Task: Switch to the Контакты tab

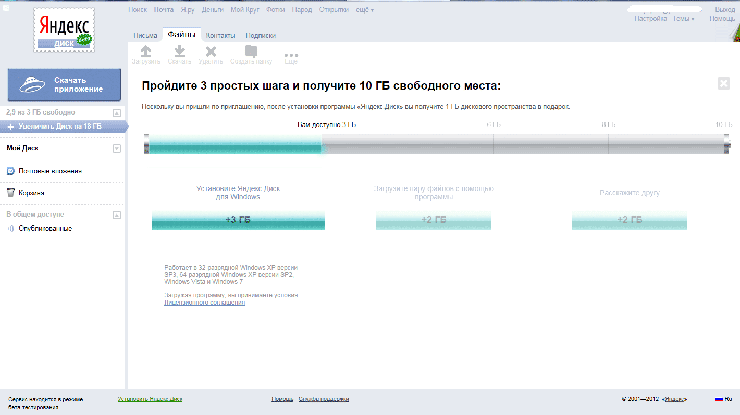Action: click(220, 35)
